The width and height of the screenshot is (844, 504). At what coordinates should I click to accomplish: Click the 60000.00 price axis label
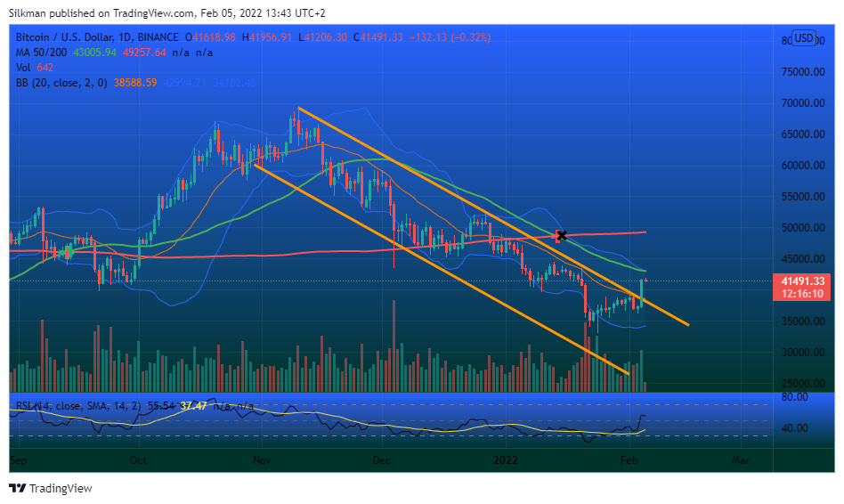coord(802,166)
